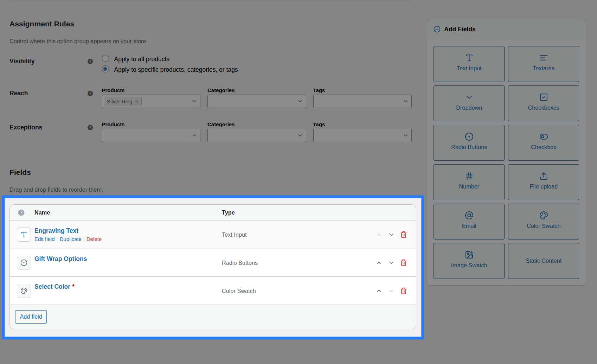Add a single Checkbox field

(x=543, y=143)
